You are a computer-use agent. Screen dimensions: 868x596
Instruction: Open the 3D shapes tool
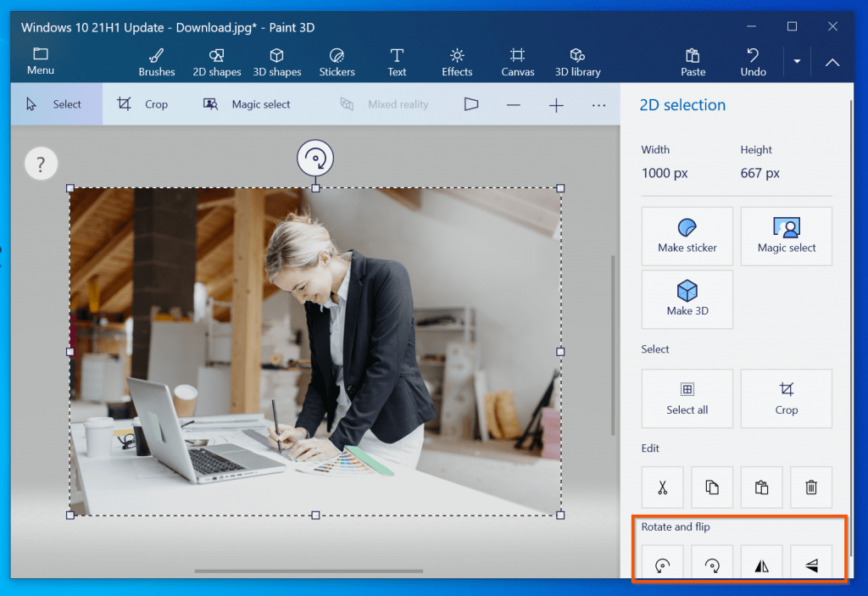(277, 61)
